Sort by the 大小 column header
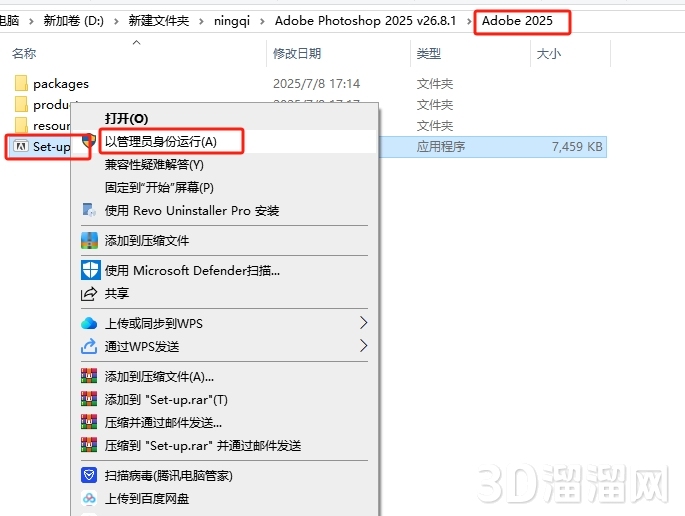Image resolution: width=685 pixels, height=516 pixels. 549,54
